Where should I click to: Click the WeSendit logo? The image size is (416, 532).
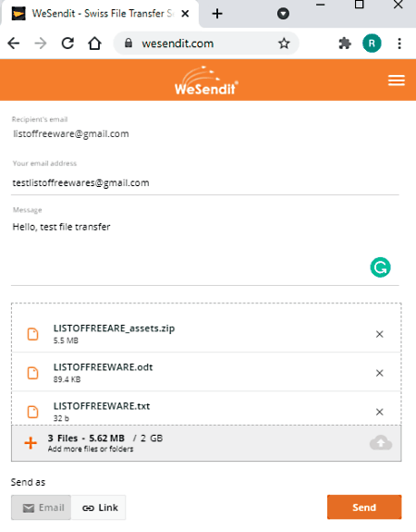[x=206, y=80]
